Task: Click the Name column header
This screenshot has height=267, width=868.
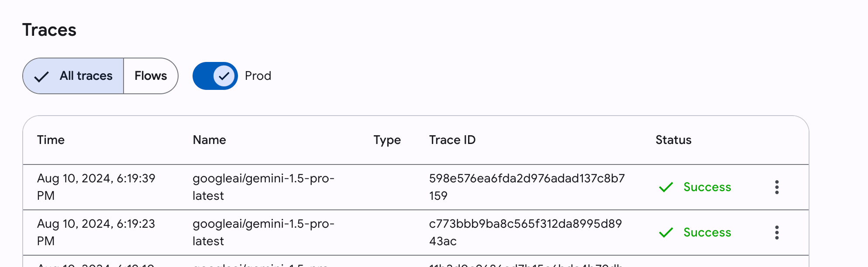Action: point(209,140)
